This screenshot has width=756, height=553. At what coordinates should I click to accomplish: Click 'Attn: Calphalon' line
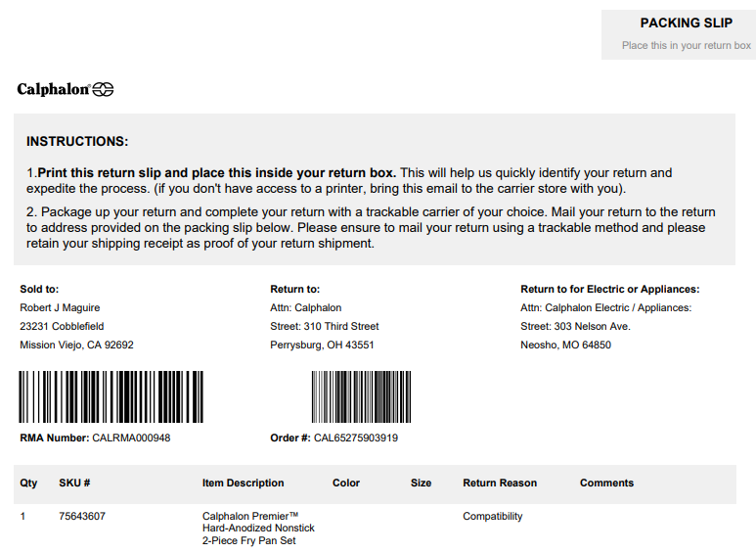[x=306, y=307]
